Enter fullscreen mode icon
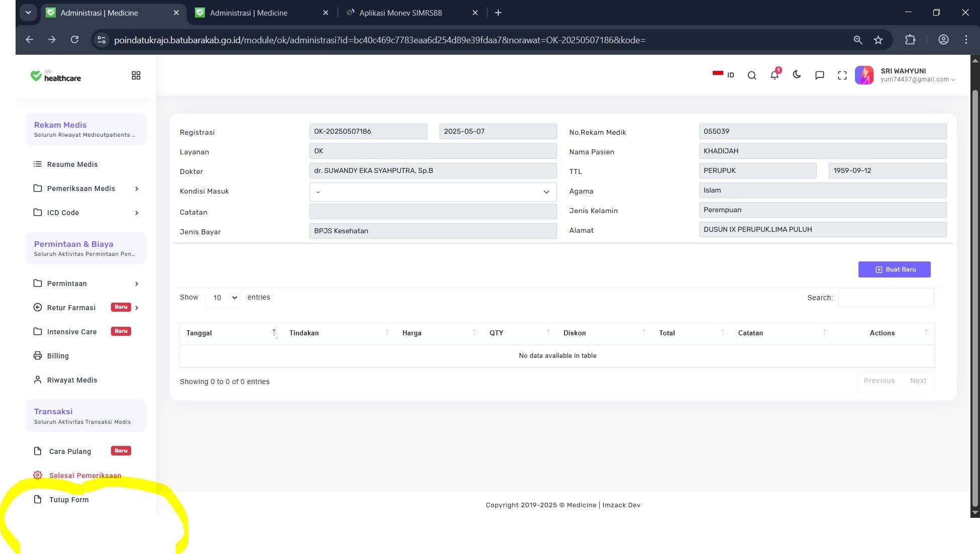The image size is (980, 554). pos(842,75)
